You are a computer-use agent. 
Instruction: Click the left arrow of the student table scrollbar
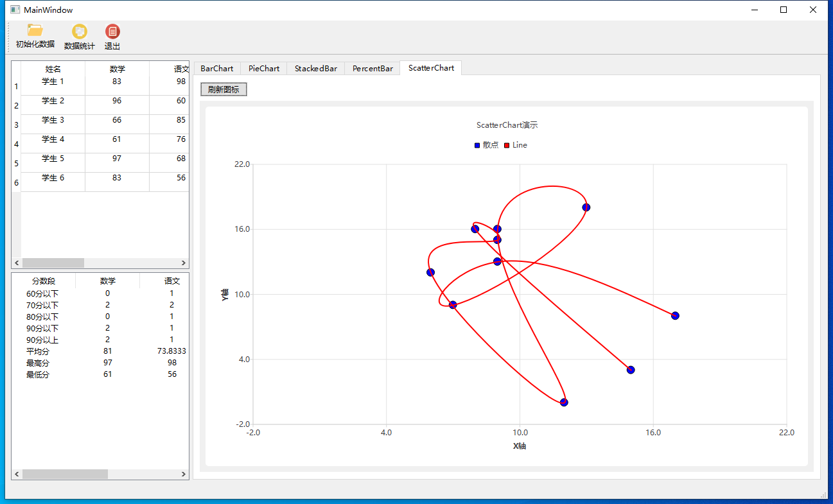pos(16,263)
